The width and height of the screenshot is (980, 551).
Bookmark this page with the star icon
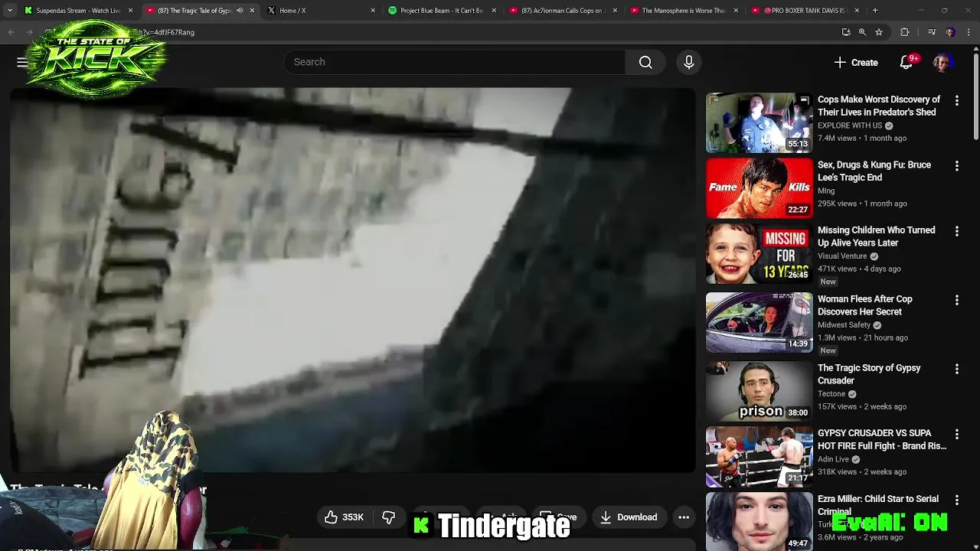pos(879,32)
